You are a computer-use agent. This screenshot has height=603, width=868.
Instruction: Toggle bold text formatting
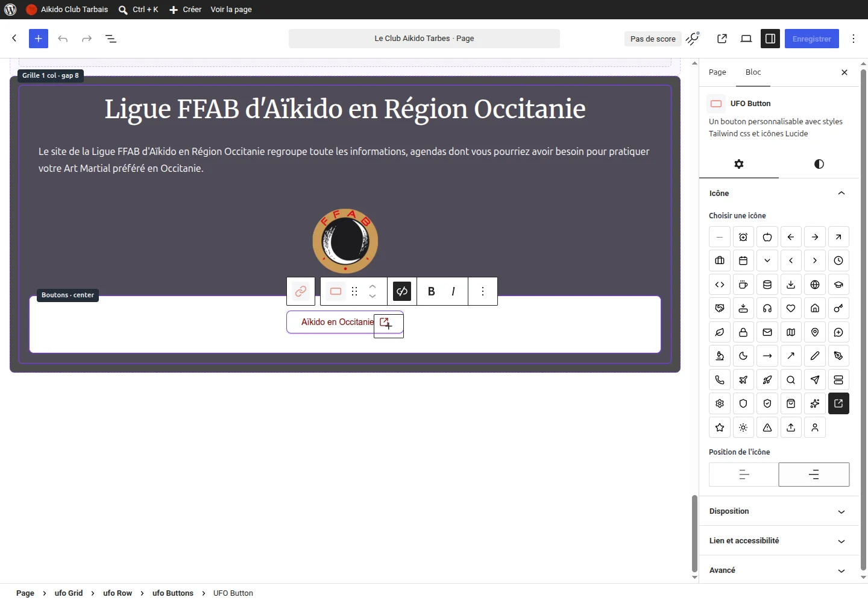(x=431, y=291)
